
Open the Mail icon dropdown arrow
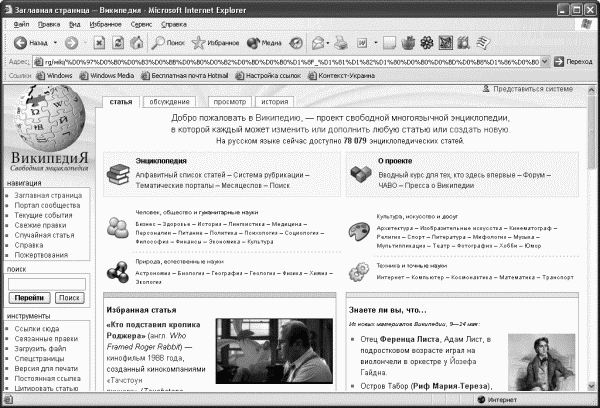point(328,43)
